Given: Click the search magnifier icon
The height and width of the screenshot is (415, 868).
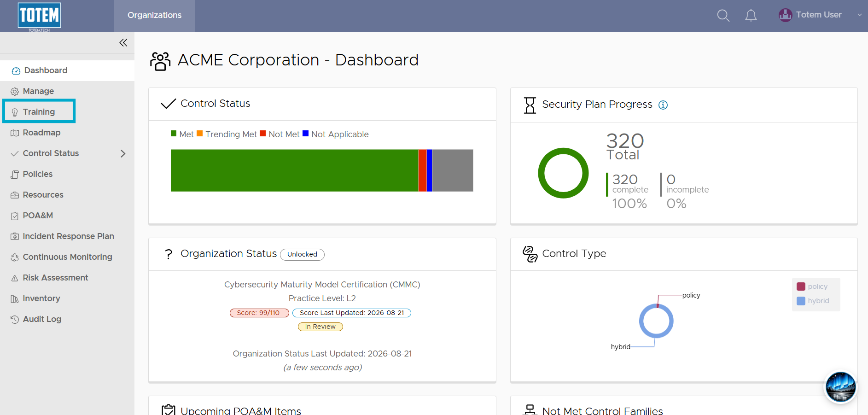Looking at the screenshot, I should [723, 16].
